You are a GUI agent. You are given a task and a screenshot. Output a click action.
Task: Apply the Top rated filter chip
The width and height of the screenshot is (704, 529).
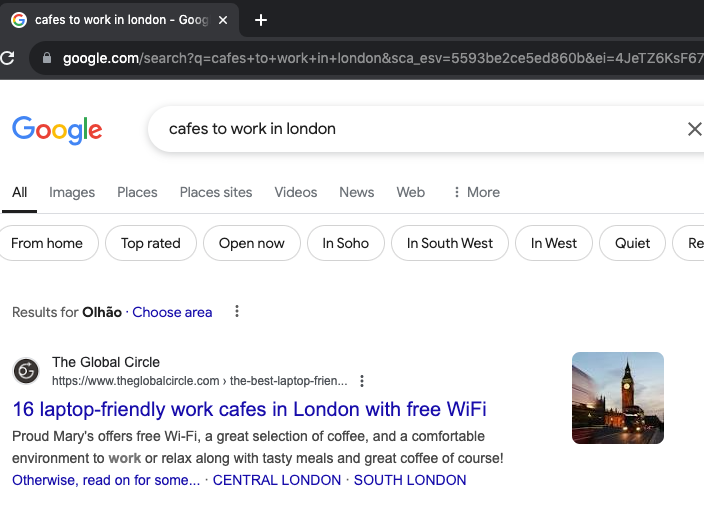click(x=151, y=243)
